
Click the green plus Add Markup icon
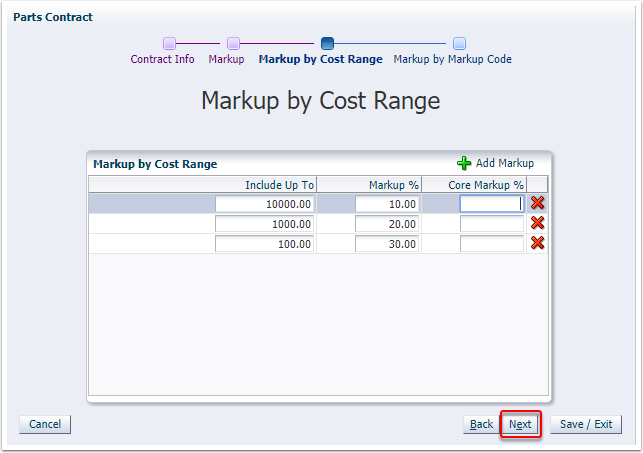pyautogui.click(x=464, y=163)
